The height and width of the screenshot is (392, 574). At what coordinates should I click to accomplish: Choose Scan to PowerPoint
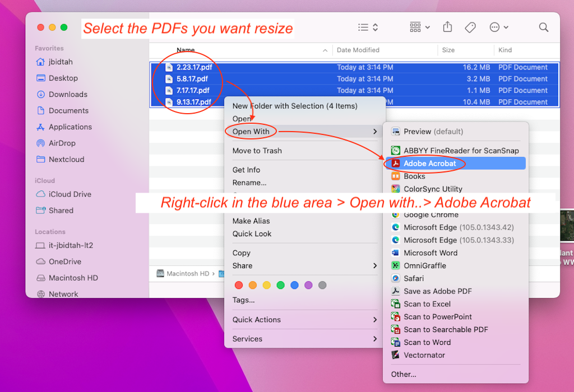455,317
